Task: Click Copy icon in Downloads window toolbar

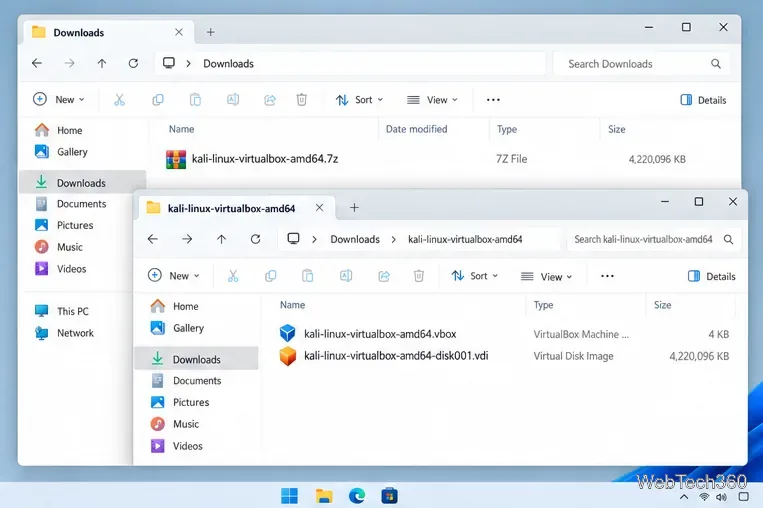Action: click(158, 100)
